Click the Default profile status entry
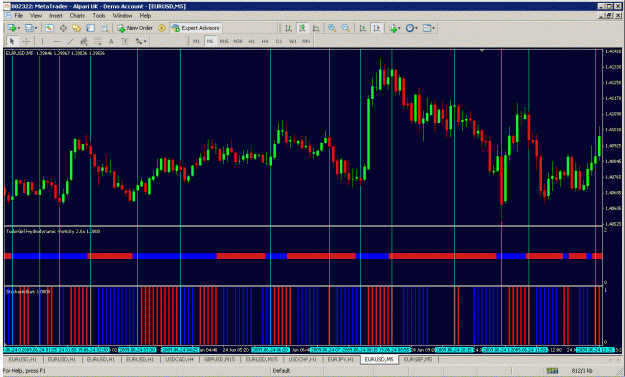 coord(281,371)
